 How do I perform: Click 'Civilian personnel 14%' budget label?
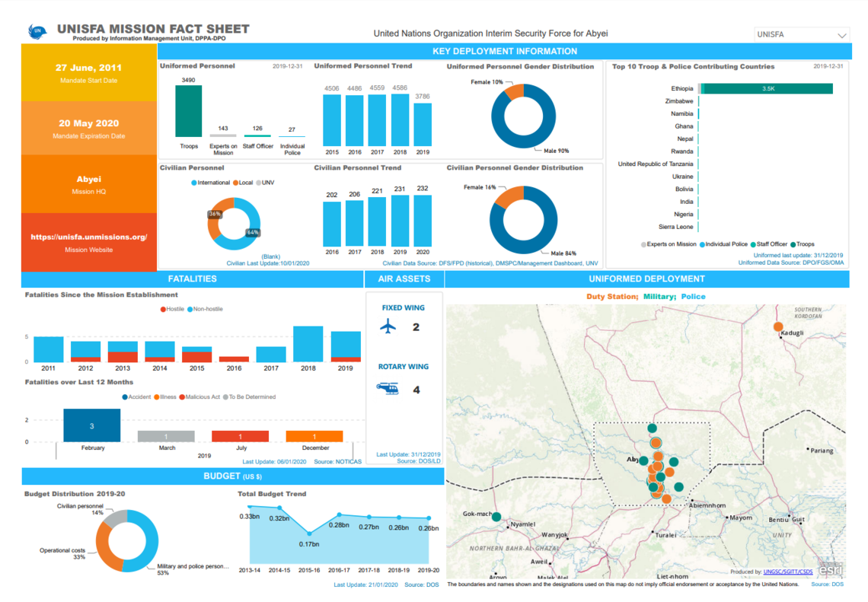[x=80, y=509]
